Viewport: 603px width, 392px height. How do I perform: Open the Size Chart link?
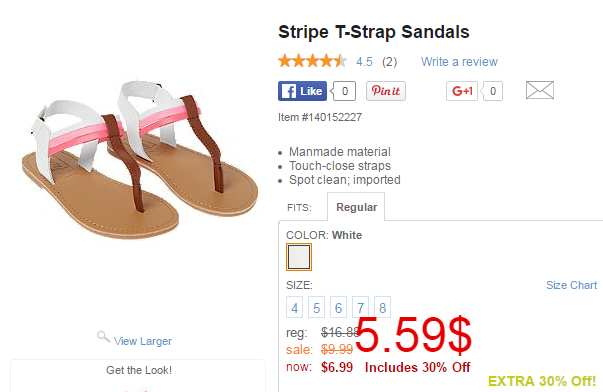(x=571, y=285)
